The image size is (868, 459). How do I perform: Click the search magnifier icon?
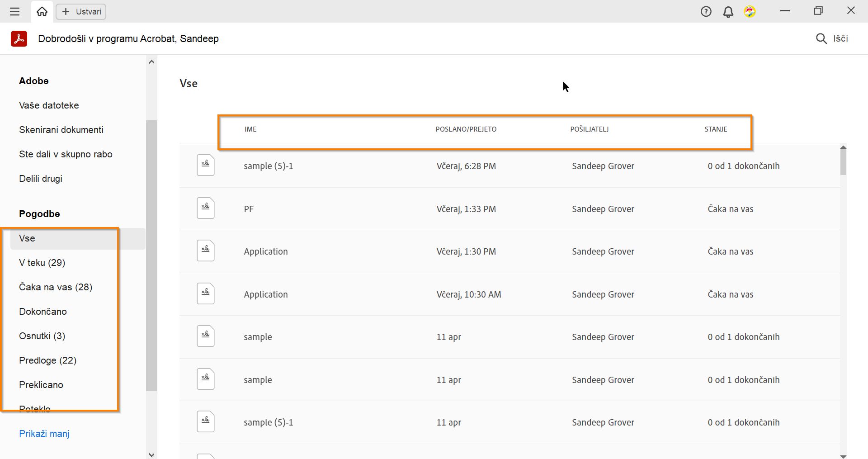tap(821, 38)
